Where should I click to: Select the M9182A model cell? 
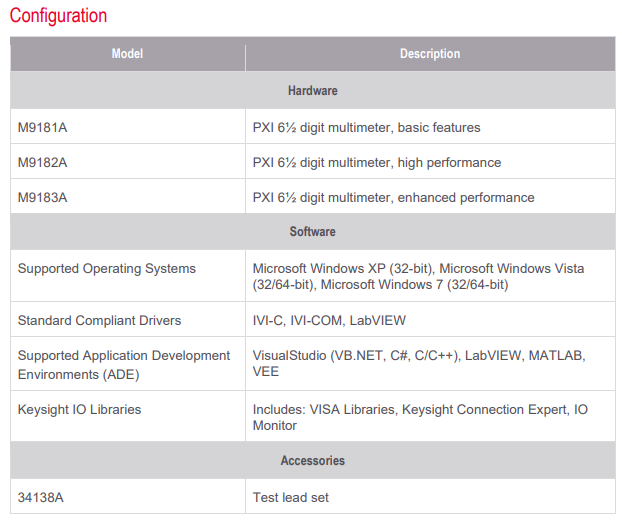coord(128,162)
